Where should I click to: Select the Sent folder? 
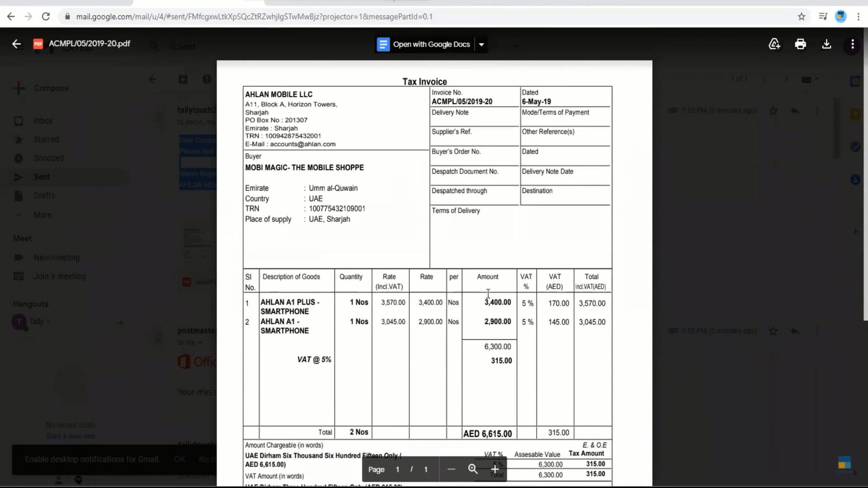42,176
